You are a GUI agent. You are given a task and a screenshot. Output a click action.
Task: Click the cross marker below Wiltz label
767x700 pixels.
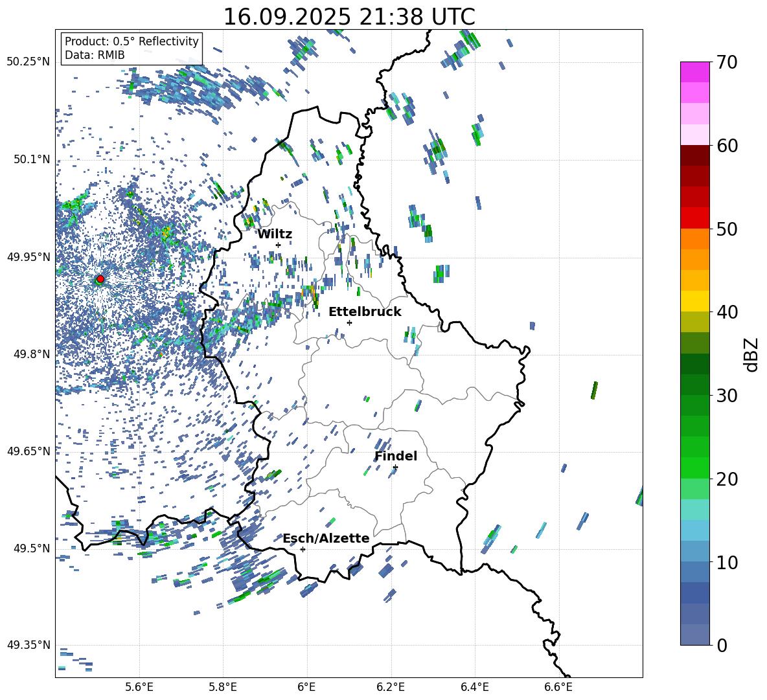click(278, 245)
